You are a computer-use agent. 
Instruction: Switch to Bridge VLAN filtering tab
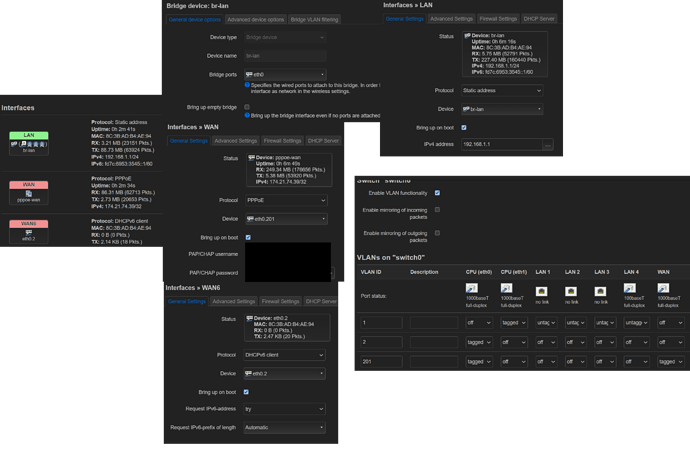pos(314,19)
